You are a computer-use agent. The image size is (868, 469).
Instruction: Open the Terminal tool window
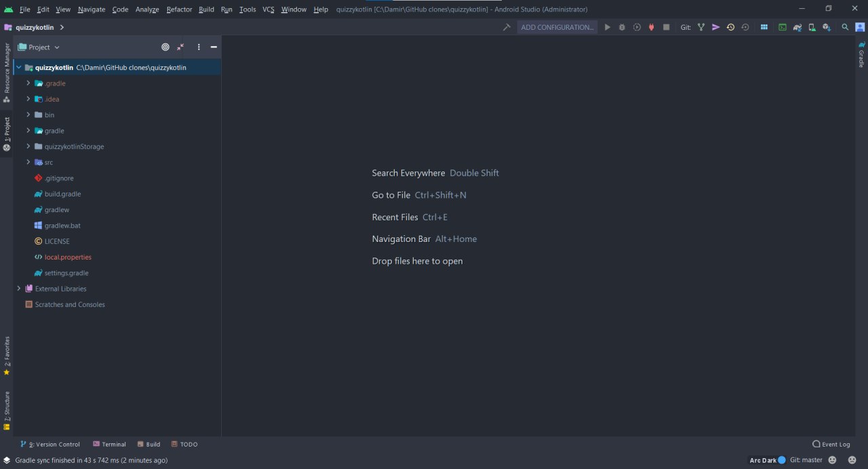click(109, 445)
